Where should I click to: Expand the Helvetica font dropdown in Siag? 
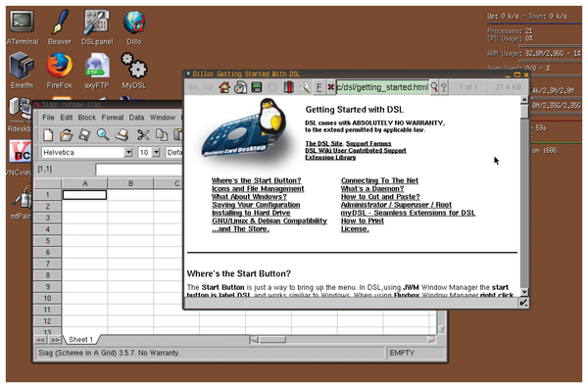point(128,153)
